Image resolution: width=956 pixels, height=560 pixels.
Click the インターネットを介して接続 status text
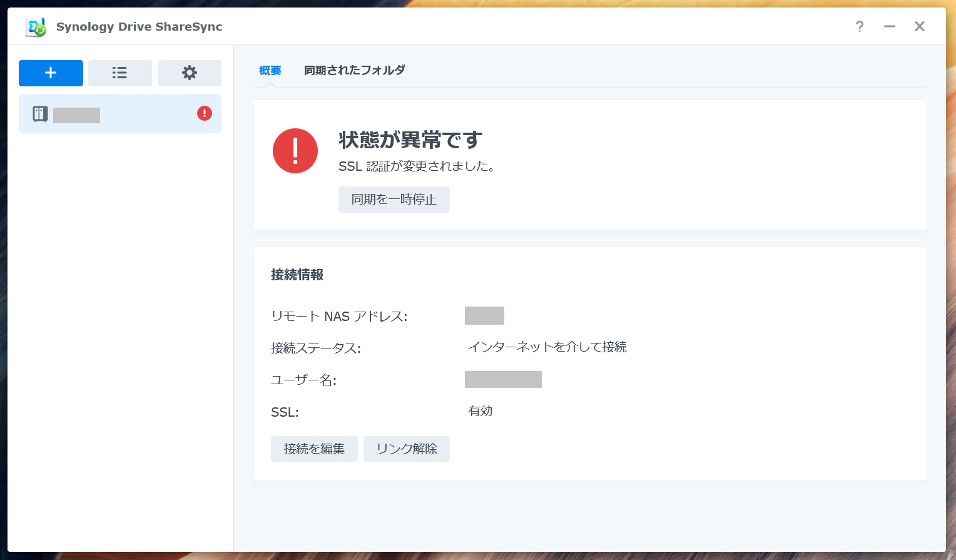[x=547, y=347]
